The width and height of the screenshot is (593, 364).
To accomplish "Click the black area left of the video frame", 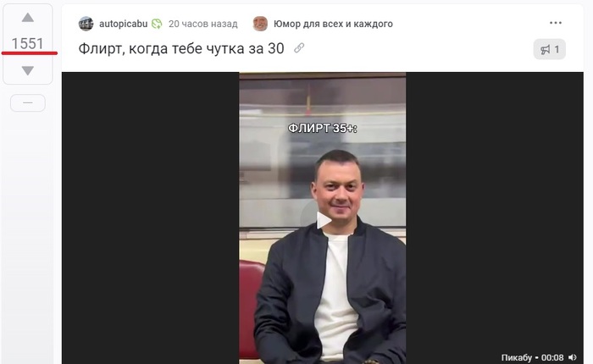I will click(151, 218).
